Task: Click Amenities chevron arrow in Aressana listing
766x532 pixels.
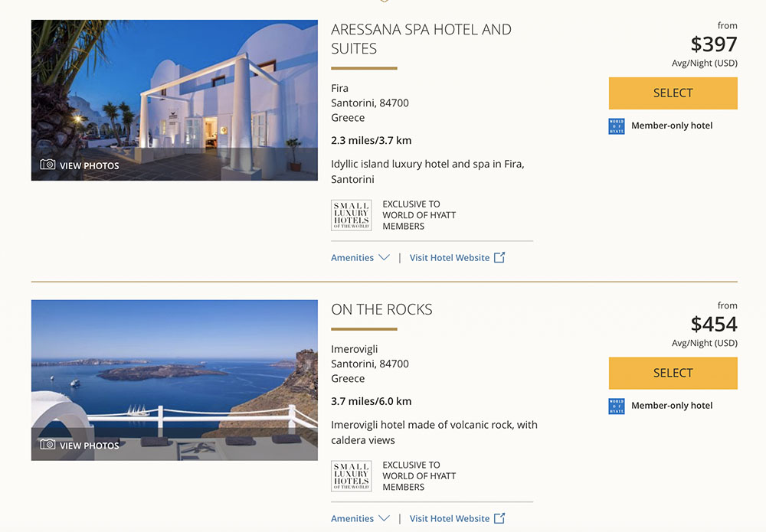Action: [x=384, y=257]
